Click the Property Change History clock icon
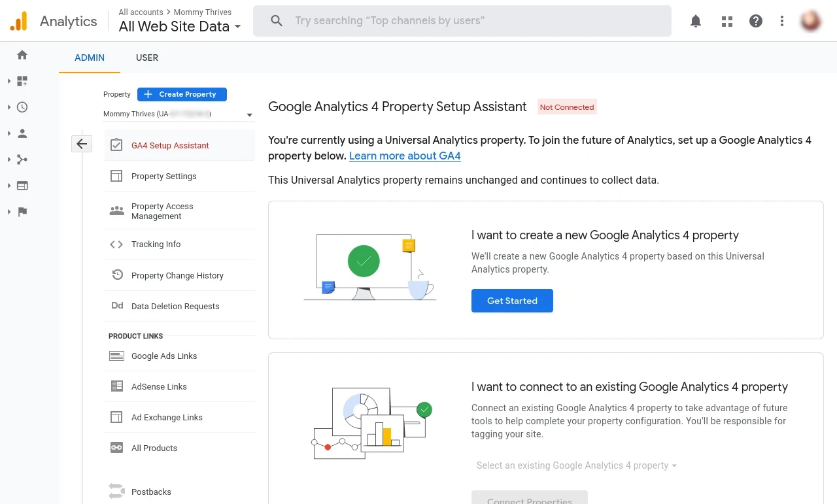This screenshot has width=837, height=504. click(x=117, y=275)
